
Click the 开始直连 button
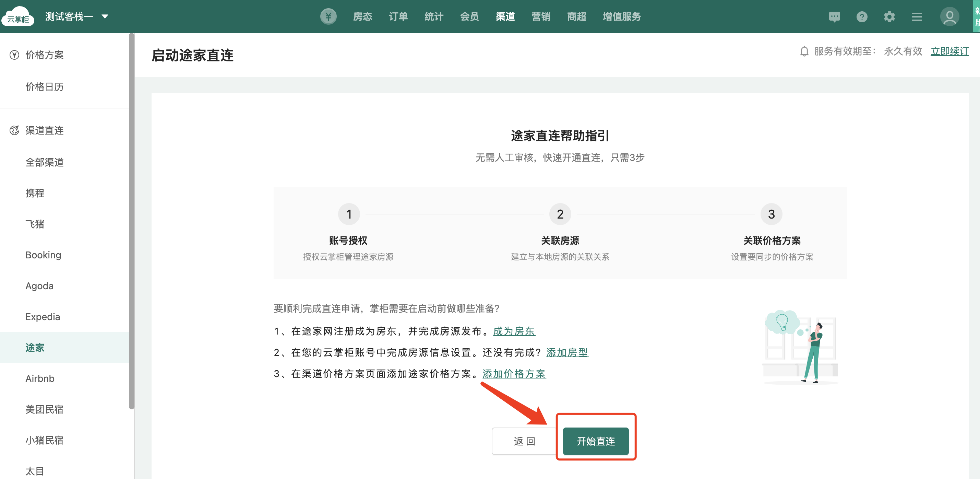click(x=595, y=441)
